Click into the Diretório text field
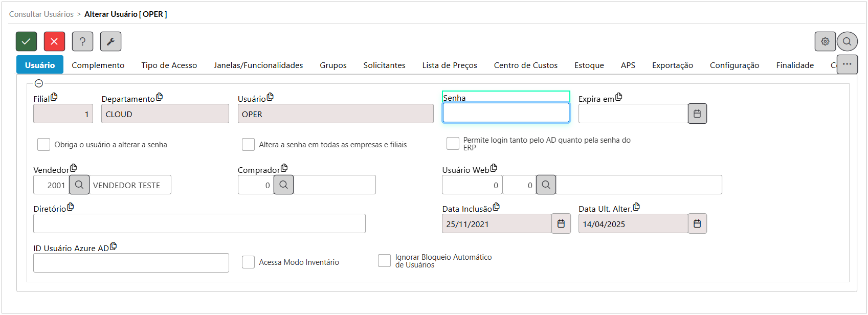 199,224
